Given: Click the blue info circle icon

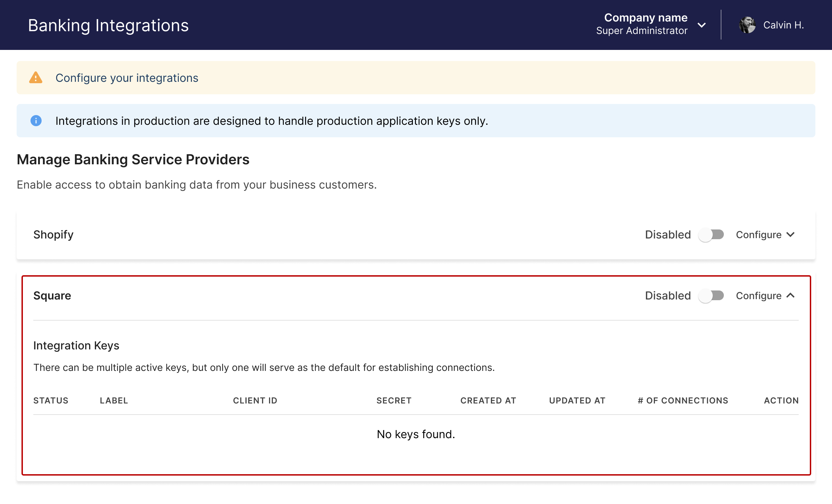Looking at the screenshot, I should coord(36,121).
